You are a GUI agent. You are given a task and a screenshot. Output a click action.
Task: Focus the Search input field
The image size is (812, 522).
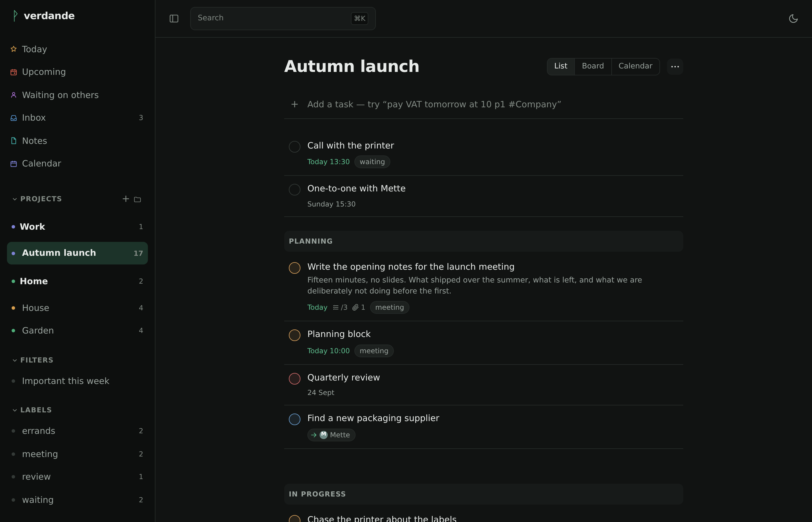283,19
